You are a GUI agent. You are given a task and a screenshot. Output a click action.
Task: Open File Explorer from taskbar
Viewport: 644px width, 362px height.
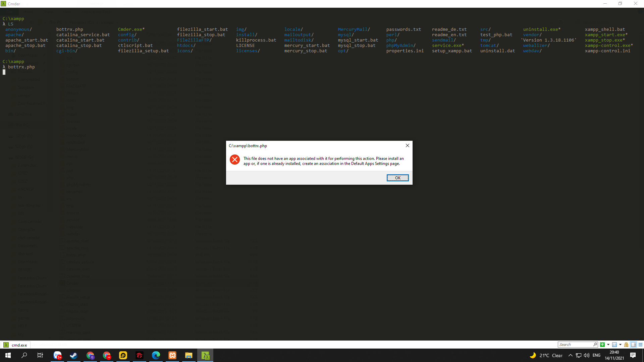pos(189,355)
